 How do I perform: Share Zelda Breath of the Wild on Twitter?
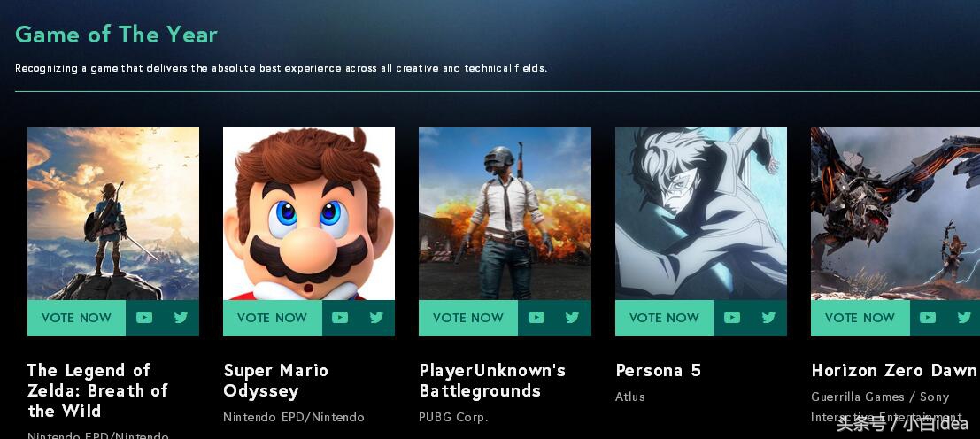[181, 318]
